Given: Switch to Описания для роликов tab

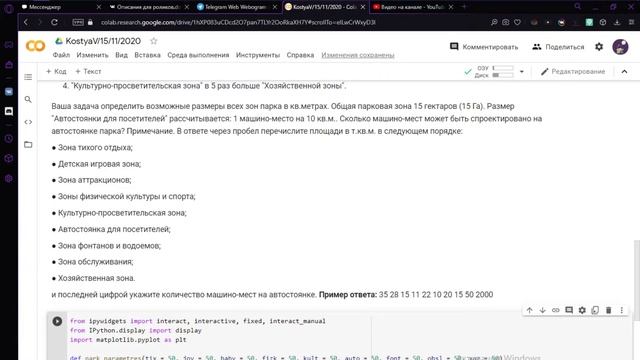Looking at the screenshot, I should coord(149,7).
